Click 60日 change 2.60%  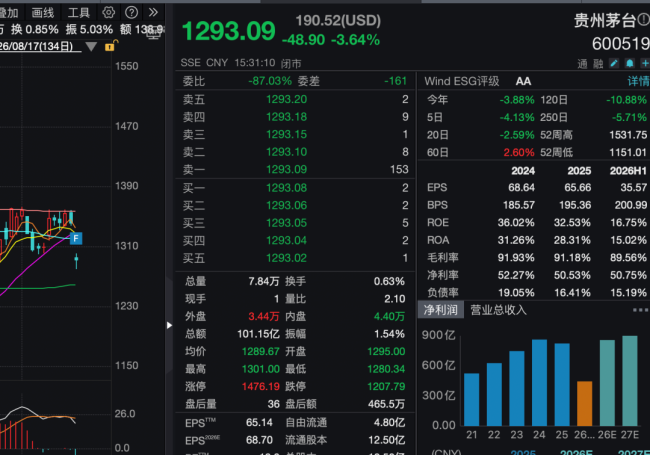pyautogui.click(x=519, y=152)
